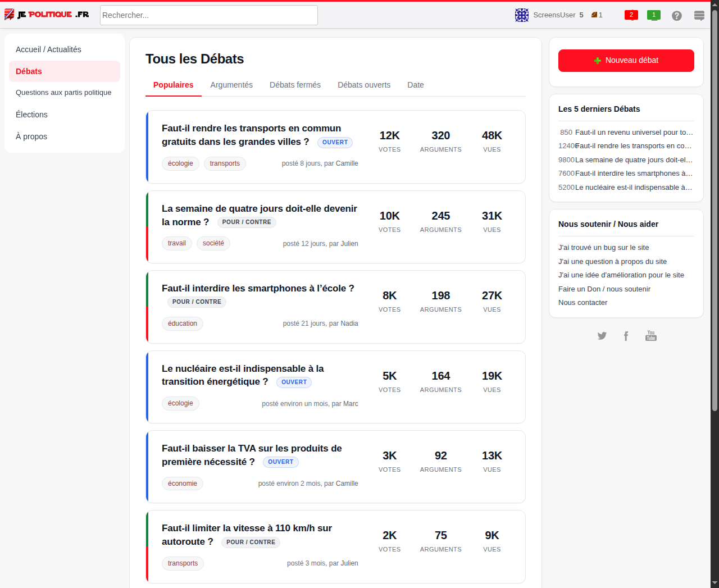Open the help question mark icon
The image size is (719, 588).
(x=677, y=16)
